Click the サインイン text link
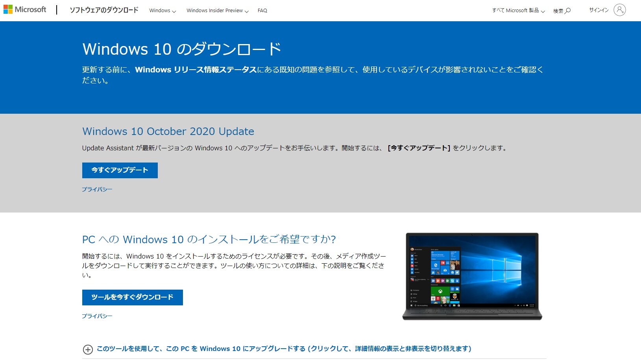Screen dimensions: 641x364 coord(599,10)
